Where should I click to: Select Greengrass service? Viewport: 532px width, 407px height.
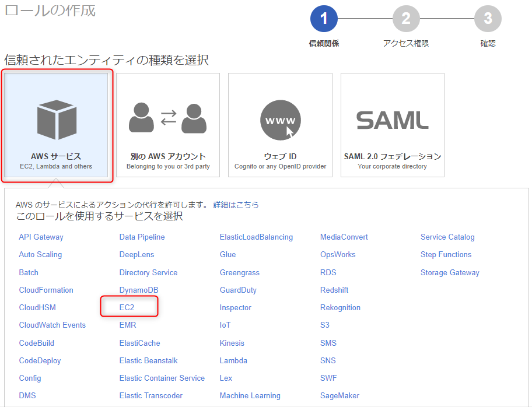240,273
